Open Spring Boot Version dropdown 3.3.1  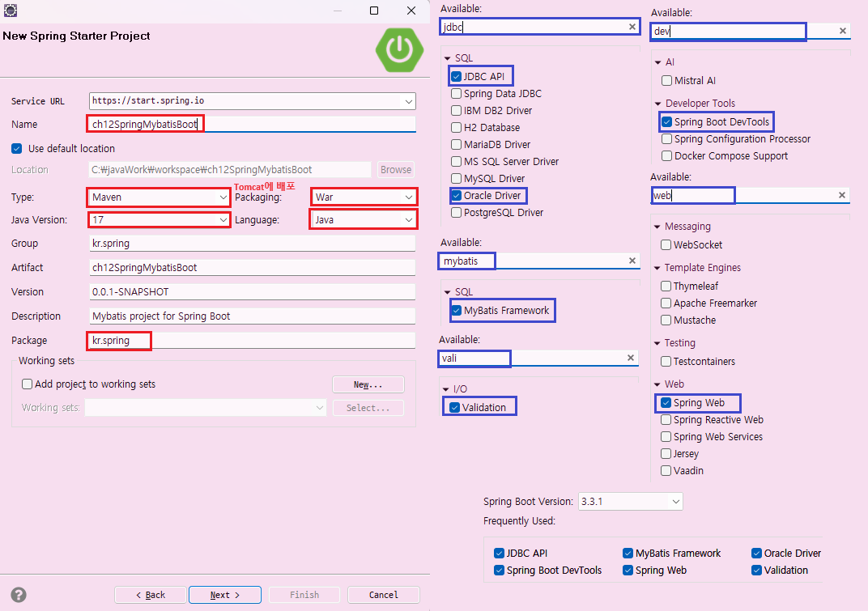pyautogui.click(x=676, y=502)
